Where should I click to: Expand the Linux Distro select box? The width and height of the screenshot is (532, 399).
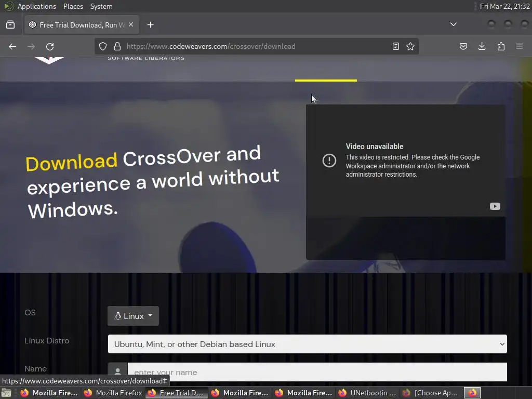tap(308, 344)
